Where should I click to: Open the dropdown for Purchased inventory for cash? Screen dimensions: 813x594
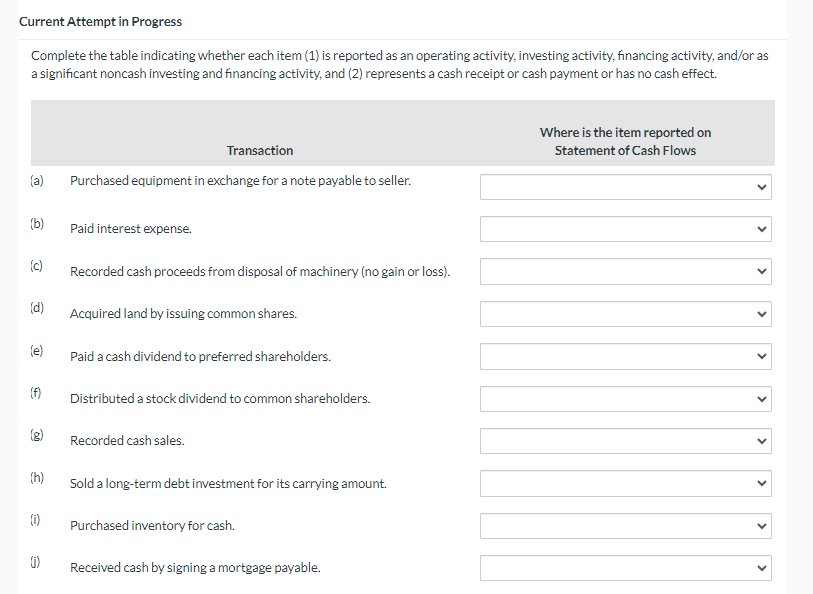pos(625,525)
